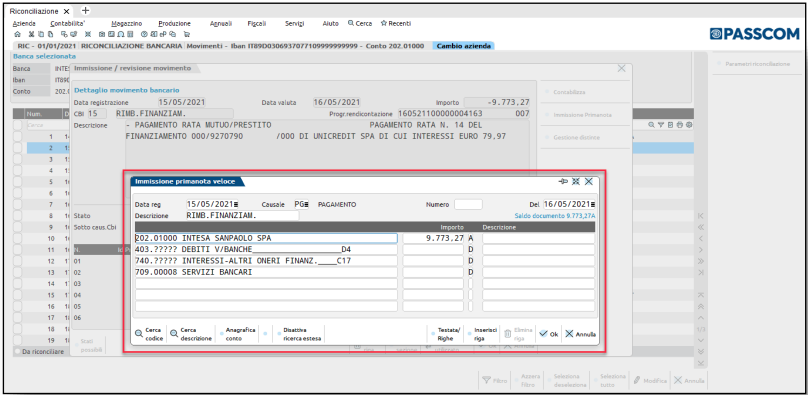This screenshot has width=808, height=395.
Task: Click the Cerca codice button label
Action: (x=154, y=334)
